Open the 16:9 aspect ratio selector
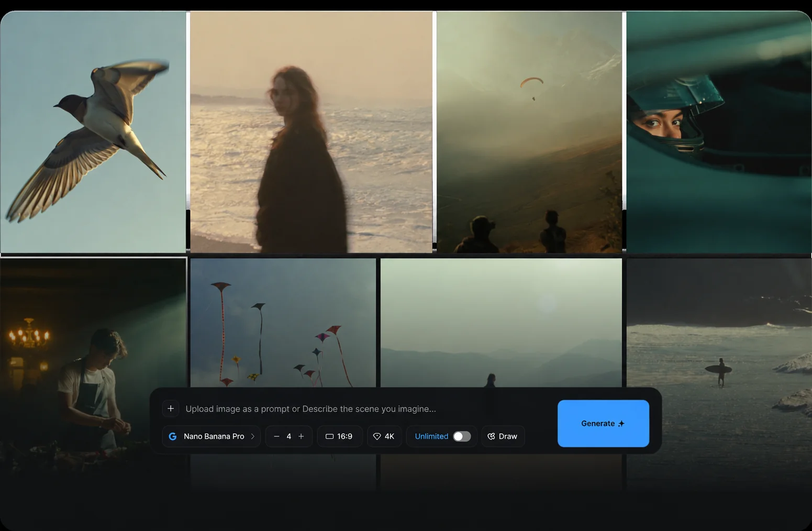812x531 pixels. 339,436
